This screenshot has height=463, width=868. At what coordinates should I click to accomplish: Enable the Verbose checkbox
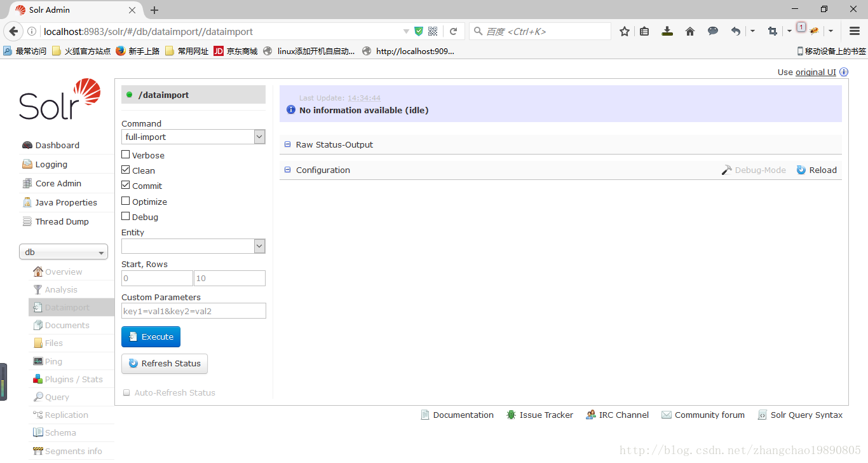(126, 155)
